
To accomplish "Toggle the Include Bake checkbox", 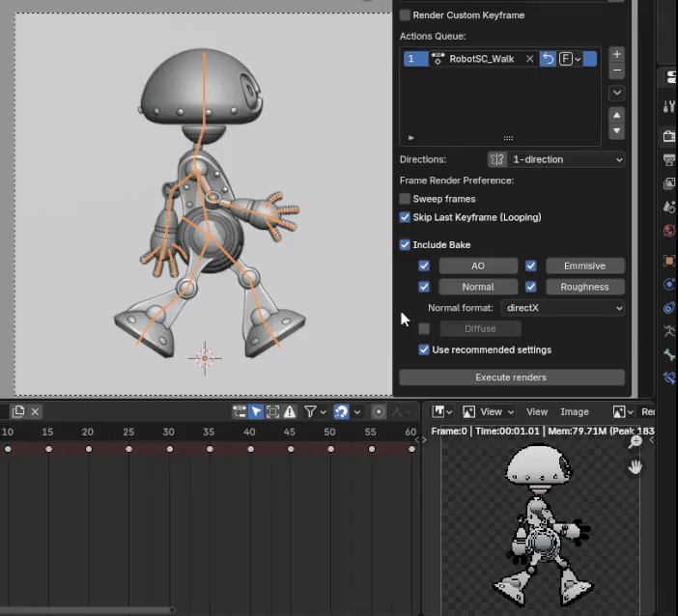I will click(x=406, y=245).
